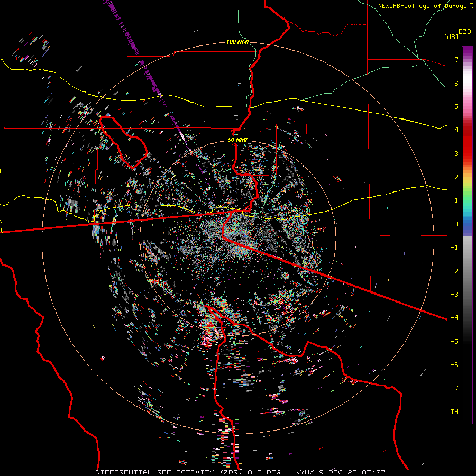This screenshot has height=476, width=476.
Task: Click the 7 value on the legend scale
Action: [x=456, y=59]
